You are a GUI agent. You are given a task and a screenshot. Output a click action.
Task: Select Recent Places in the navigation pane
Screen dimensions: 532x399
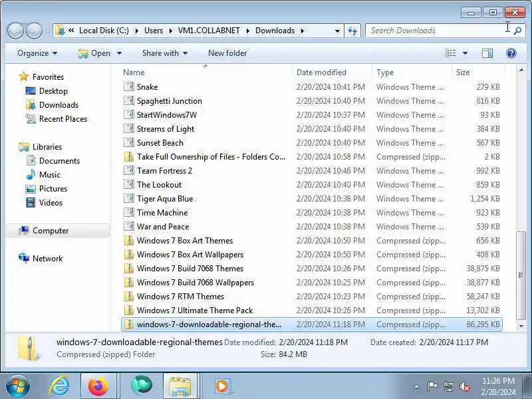(63, 119)
